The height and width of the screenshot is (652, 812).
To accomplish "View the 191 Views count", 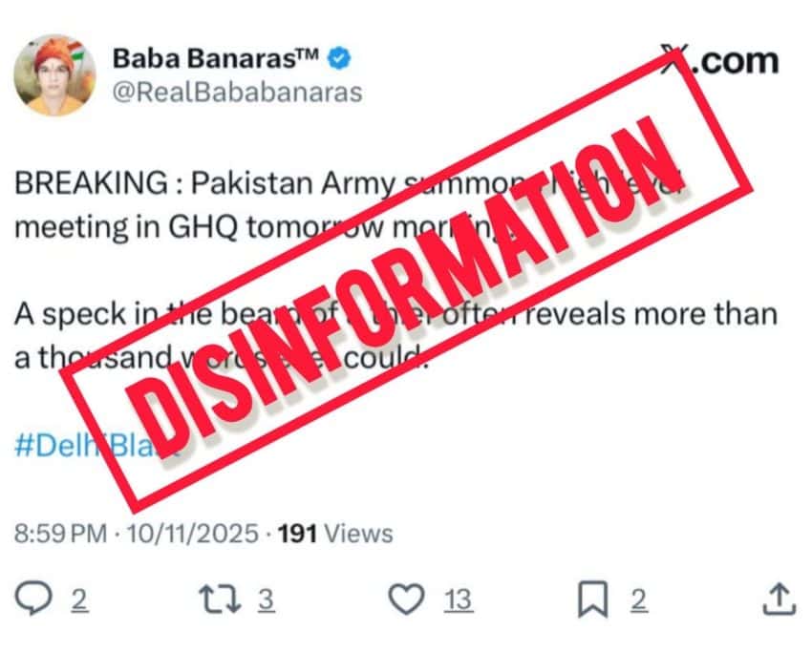I will pyautogui.click(x=335, y=534).
